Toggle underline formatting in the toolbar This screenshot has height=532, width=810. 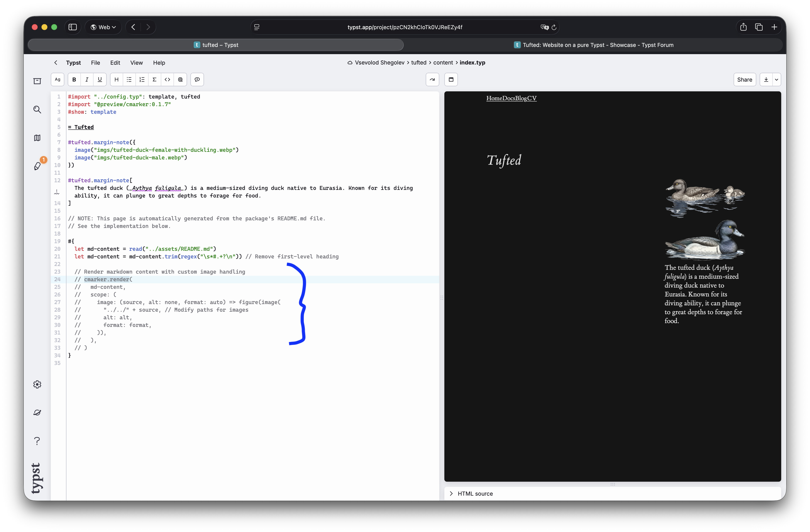100,80
